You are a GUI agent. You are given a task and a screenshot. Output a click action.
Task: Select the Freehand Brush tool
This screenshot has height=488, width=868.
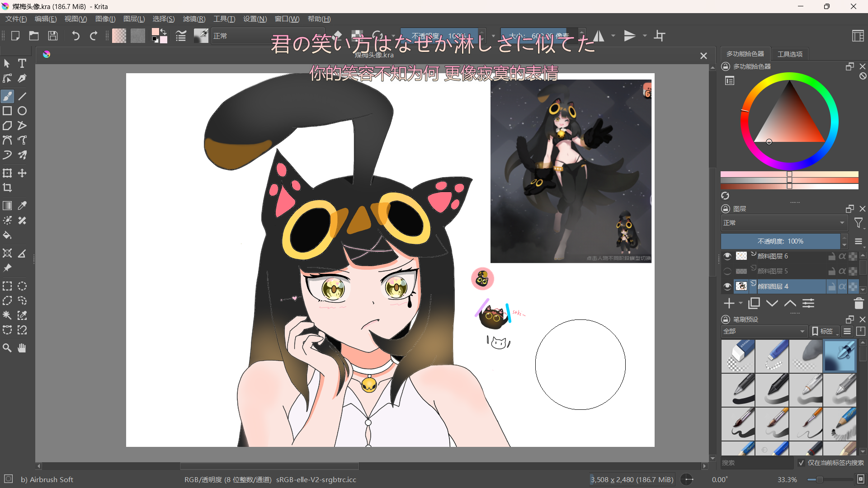pyautogui.click(x=7, y=96)
